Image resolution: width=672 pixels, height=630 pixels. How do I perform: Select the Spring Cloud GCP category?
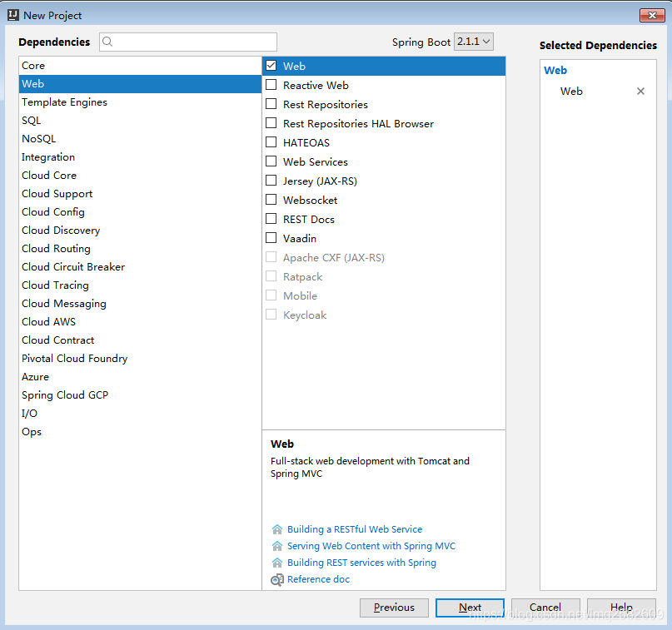point(140,395)
